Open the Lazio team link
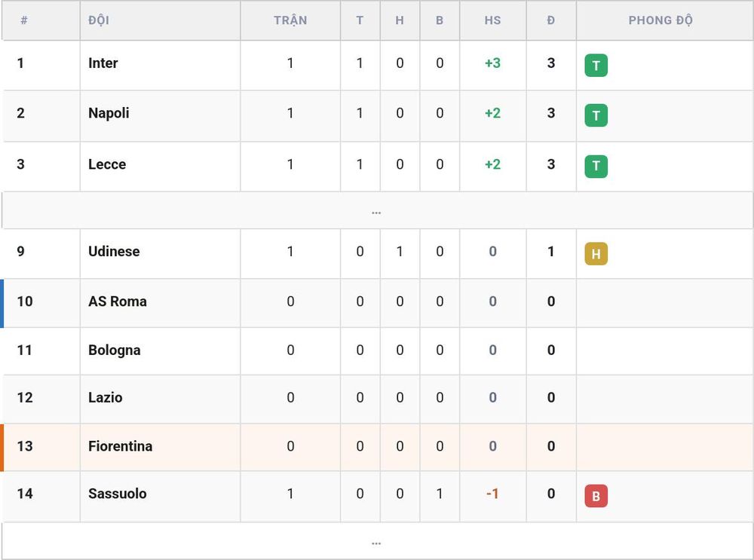This screenshot has width=754, height=560. [105, 397]
